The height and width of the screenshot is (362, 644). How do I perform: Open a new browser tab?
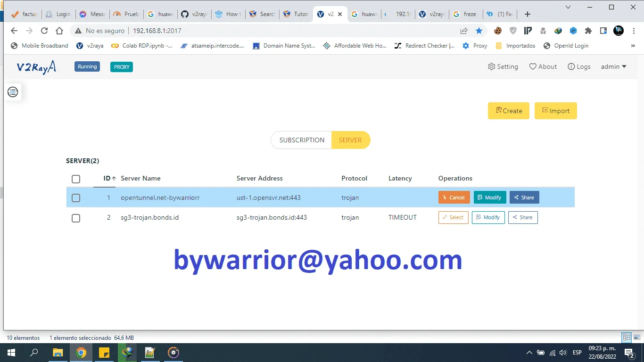(x=528, y=14)
